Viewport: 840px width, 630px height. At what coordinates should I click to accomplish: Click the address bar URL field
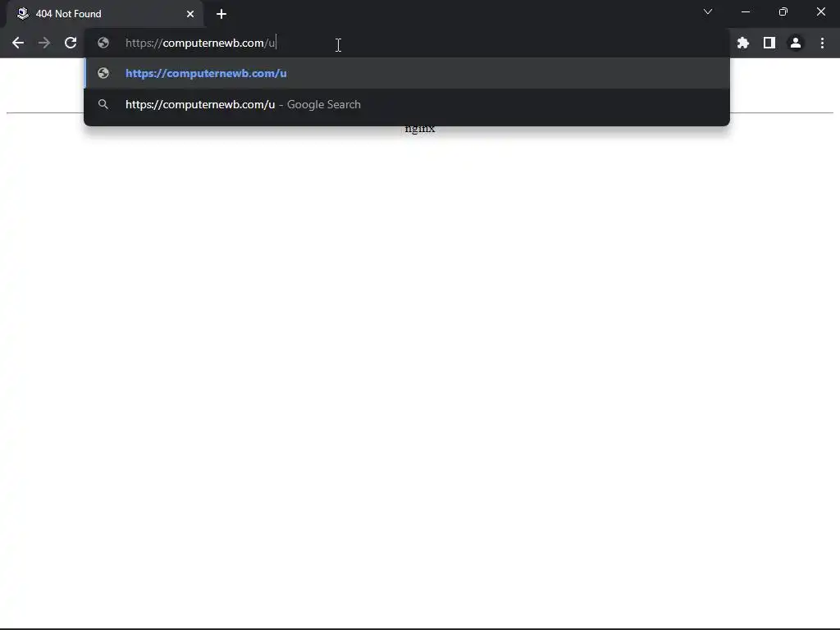[407, 43]
